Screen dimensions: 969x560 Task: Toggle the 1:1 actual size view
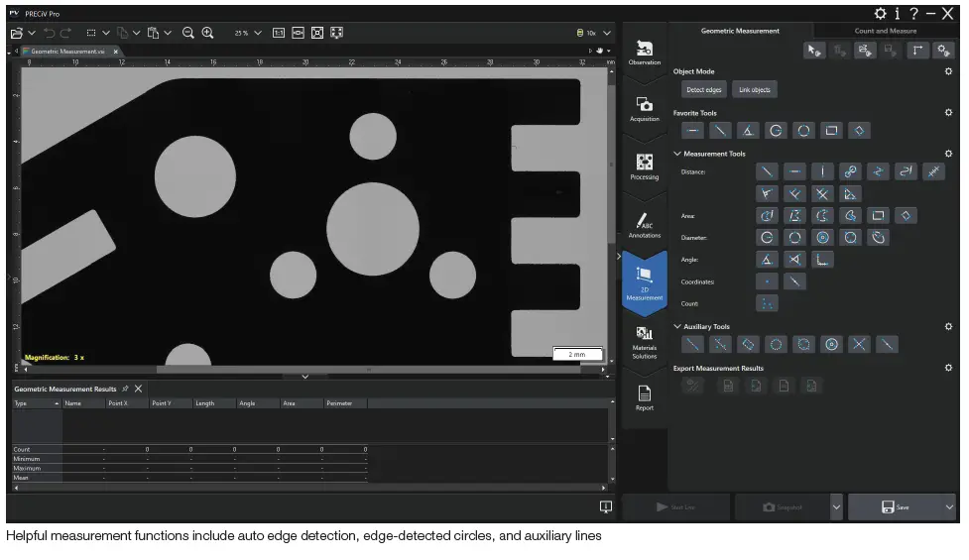(279, 33)
